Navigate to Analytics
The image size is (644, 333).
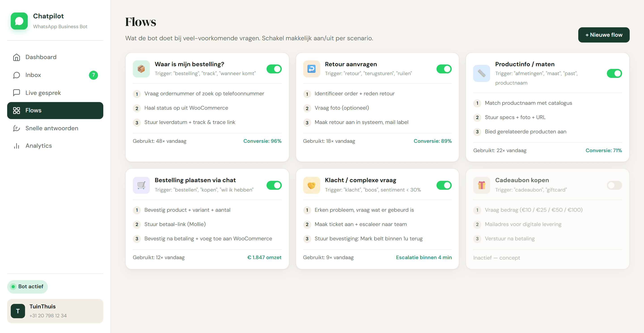(x=55, y=146)
